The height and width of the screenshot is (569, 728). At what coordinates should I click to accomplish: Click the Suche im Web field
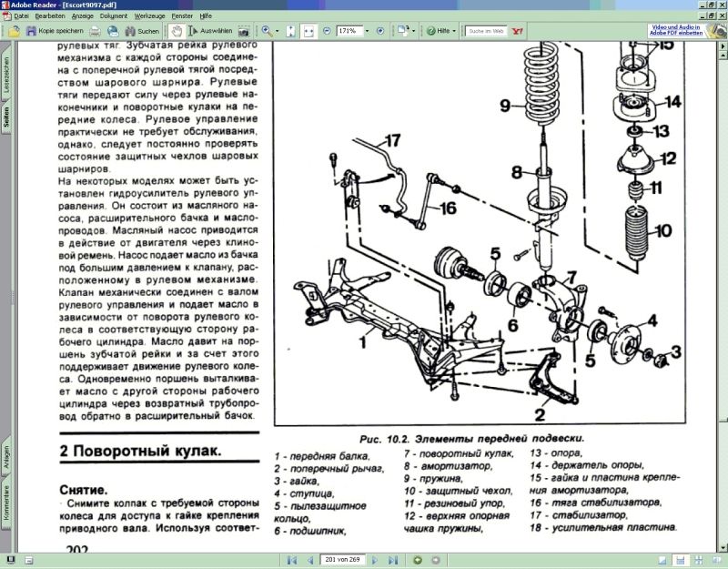click(486, 31)
